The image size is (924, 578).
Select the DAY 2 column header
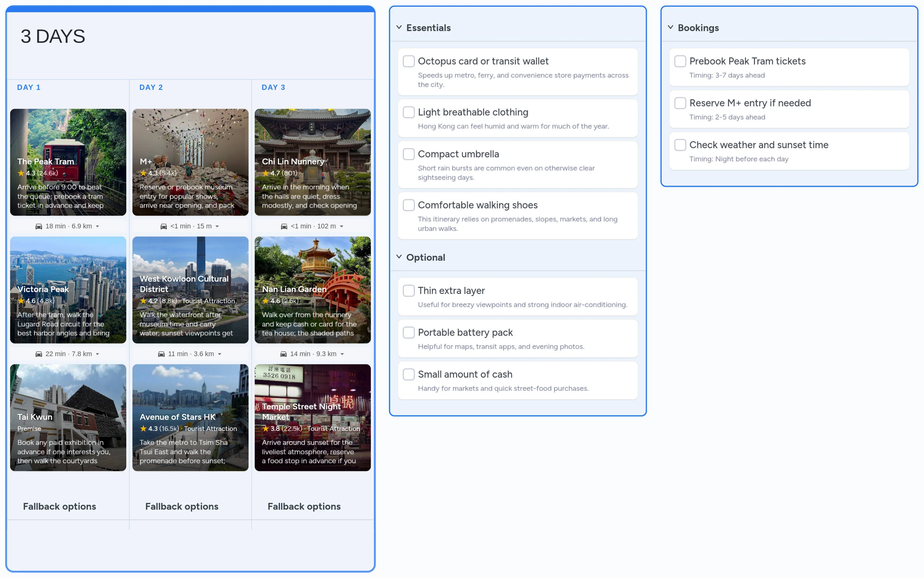[x=151, y=87]
